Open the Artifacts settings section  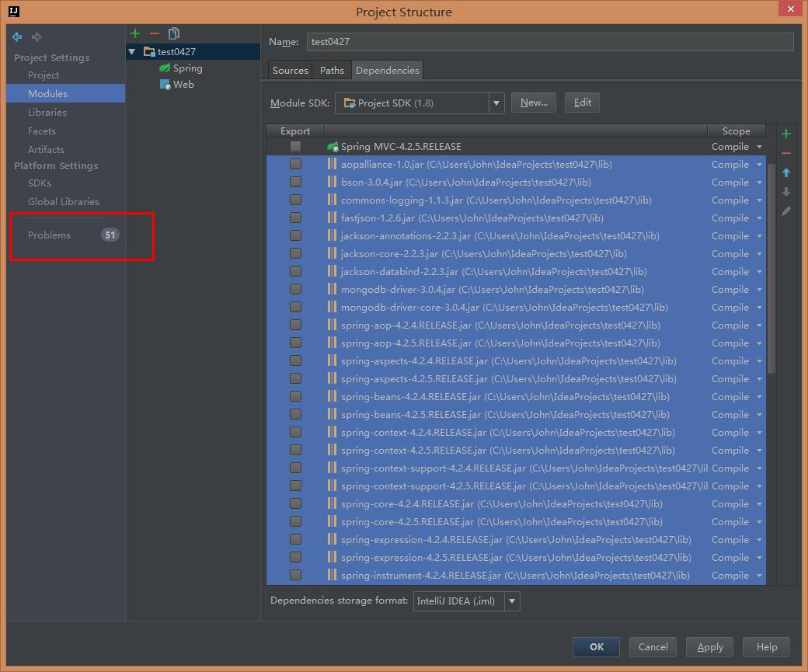(x=46, y=149)
